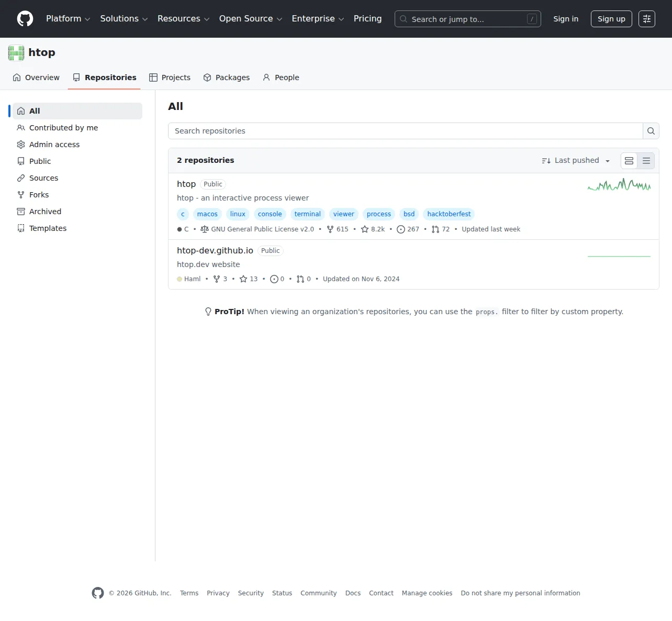The image size is (672, 621).
Task: Filter by Contributed by me
Action: tap(77, 128)
